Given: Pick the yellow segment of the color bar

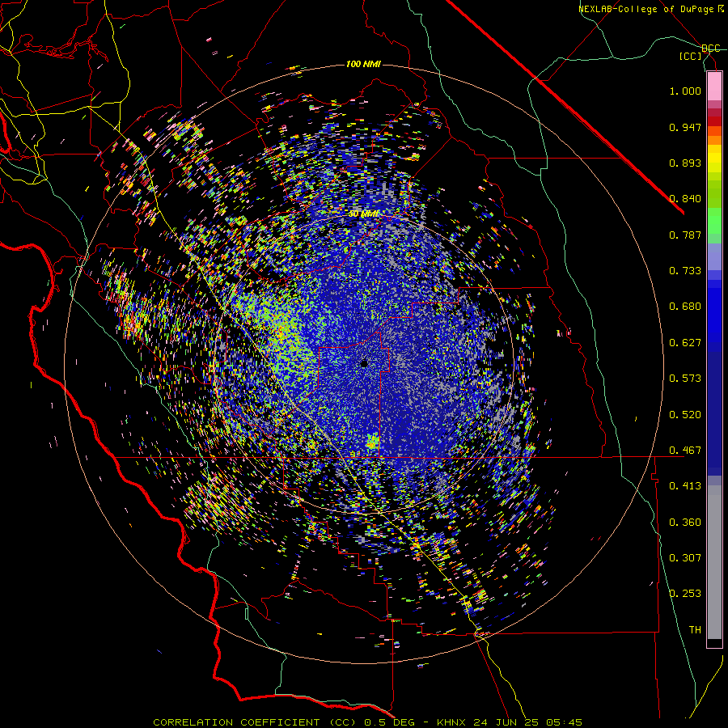Looking at the screenshot, I should [714, 159].
